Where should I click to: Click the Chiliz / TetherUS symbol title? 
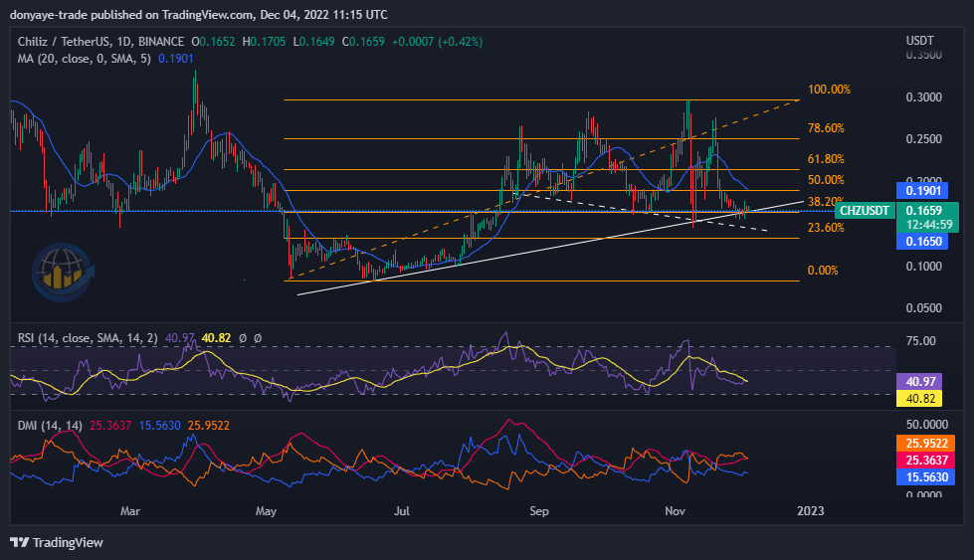pos(100,42)
